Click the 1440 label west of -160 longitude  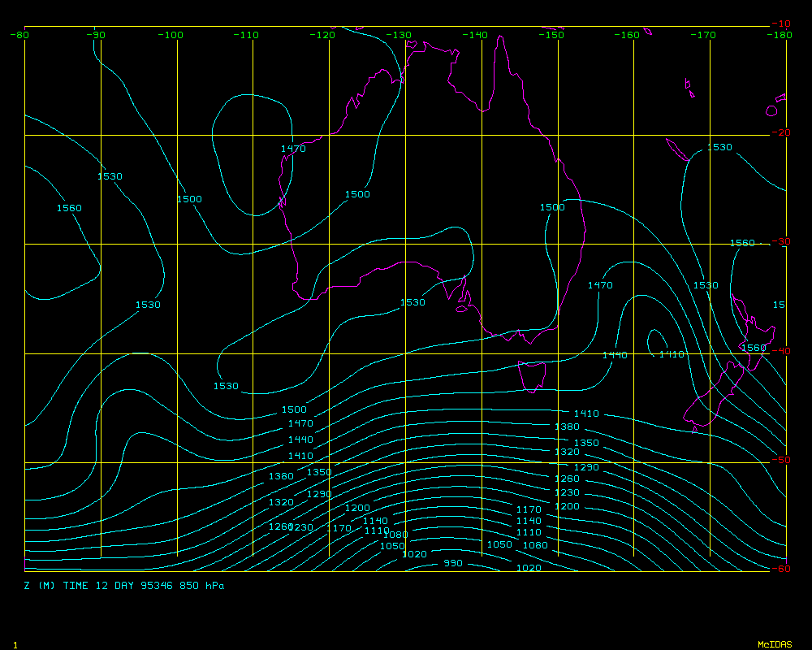point(615,355)
